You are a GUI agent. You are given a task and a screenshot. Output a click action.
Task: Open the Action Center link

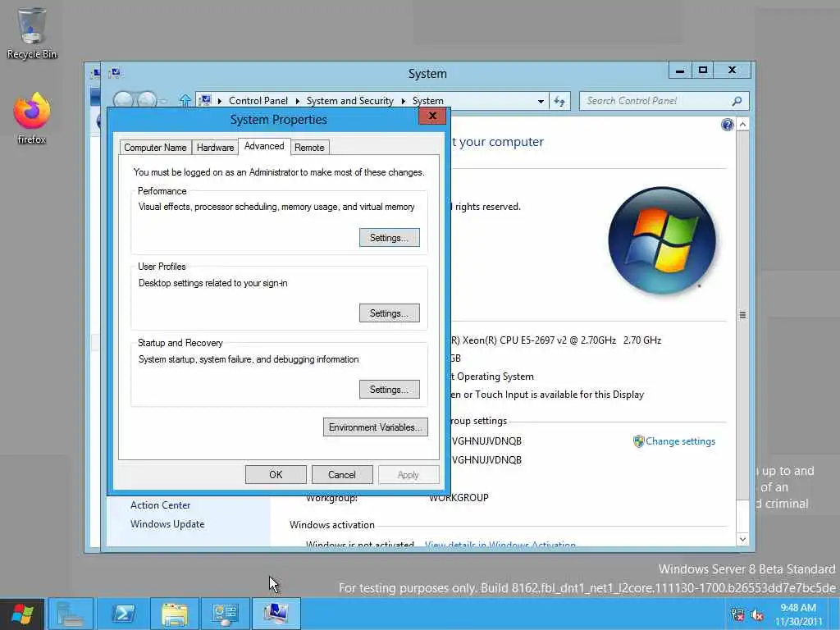pyautogui.click(x=160, y=505)
